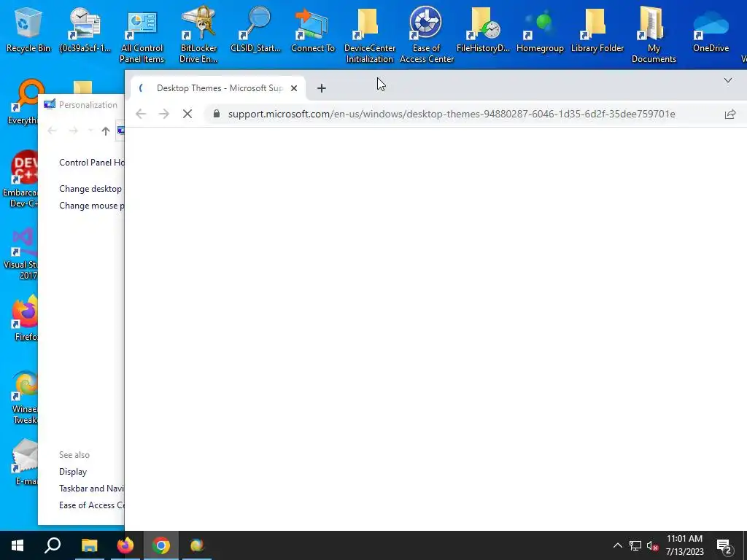The image size is (747, 560).
Task: Open the Action Center notifications
Action: pyautogui.click(x=724, y=546)
